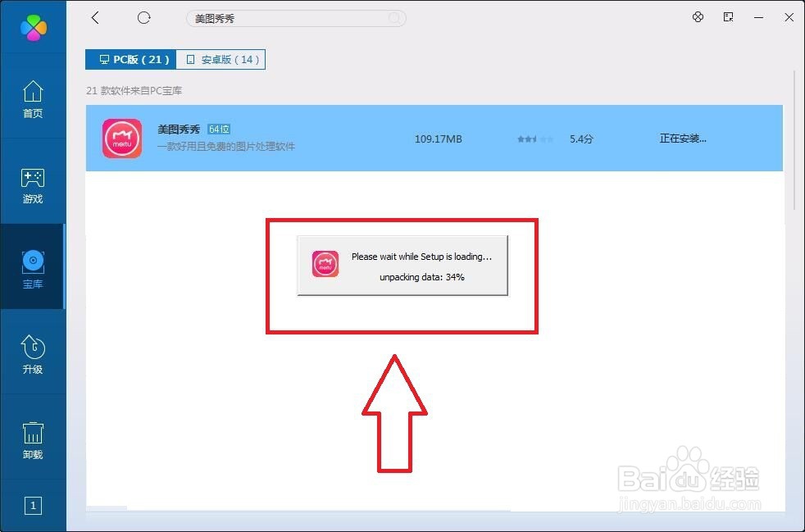Click the 'Please wait while Setup is loading' text

coord(421,257)
